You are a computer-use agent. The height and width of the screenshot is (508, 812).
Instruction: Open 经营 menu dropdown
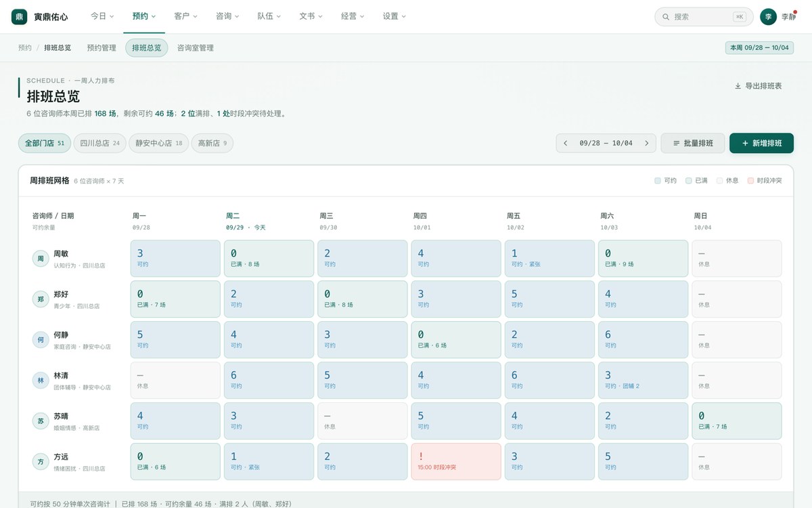[353, 16]
